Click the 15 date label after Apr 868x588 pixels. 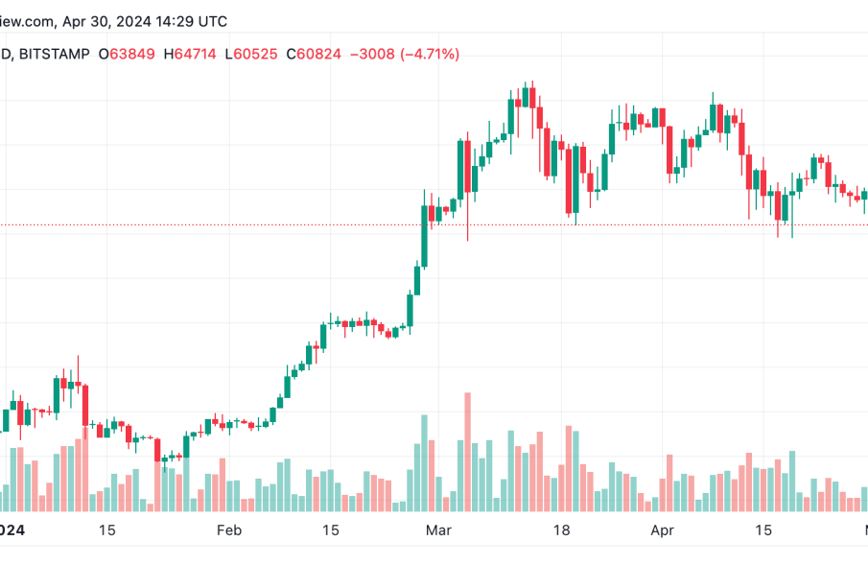[763, 530]
